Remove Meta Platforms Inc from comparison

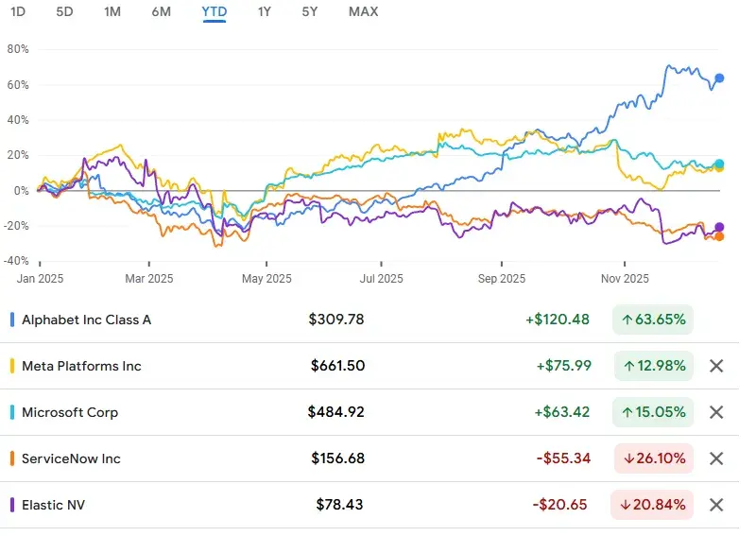coord(716,366)
